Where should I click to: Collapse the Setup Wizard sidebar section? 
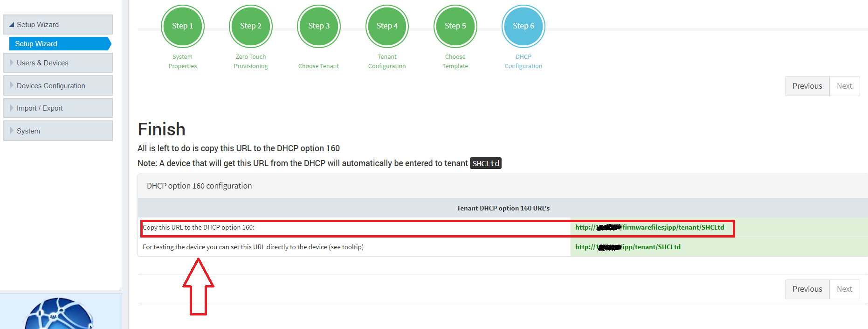pos(58,25)
